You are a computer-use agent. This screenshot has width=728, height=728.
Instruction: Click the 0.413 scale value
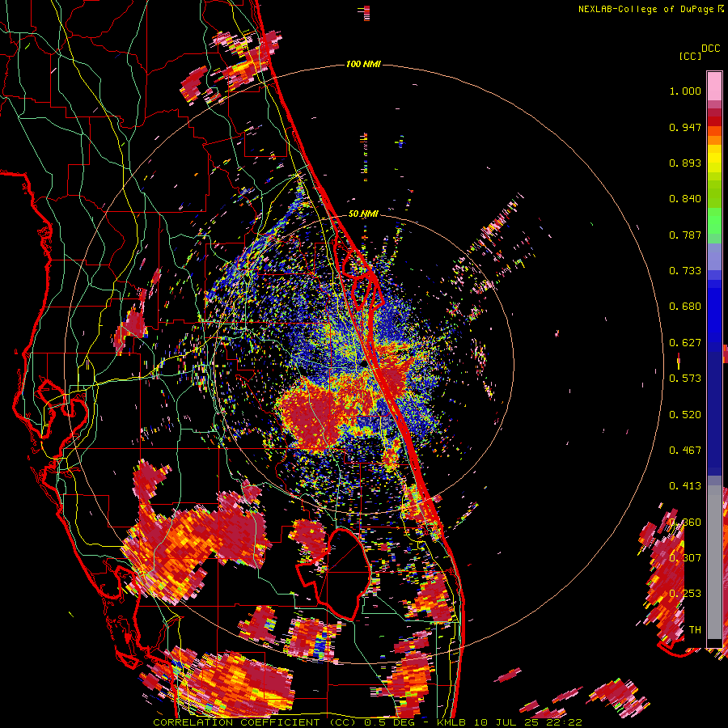tap(685, 486)
